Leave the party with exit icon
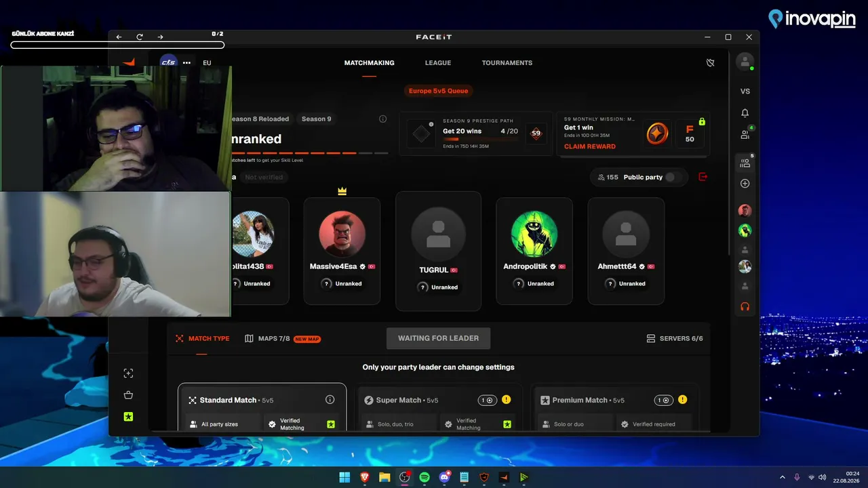Image resolution: width=868 pixels, height=488 pixels. coord(703,177)
